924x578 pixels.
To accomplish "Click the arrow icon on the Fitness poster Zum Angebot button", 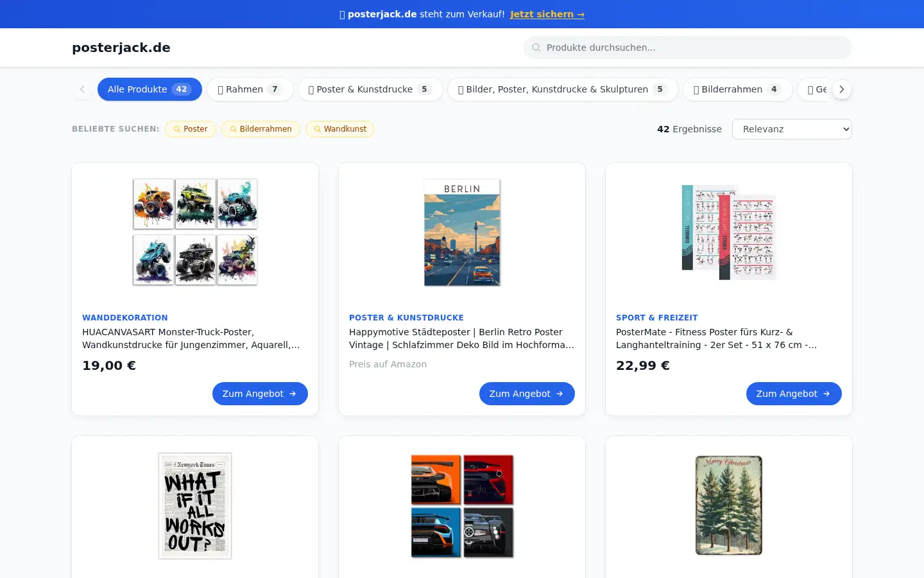I will pyautogui.click(x=826, y=394).
